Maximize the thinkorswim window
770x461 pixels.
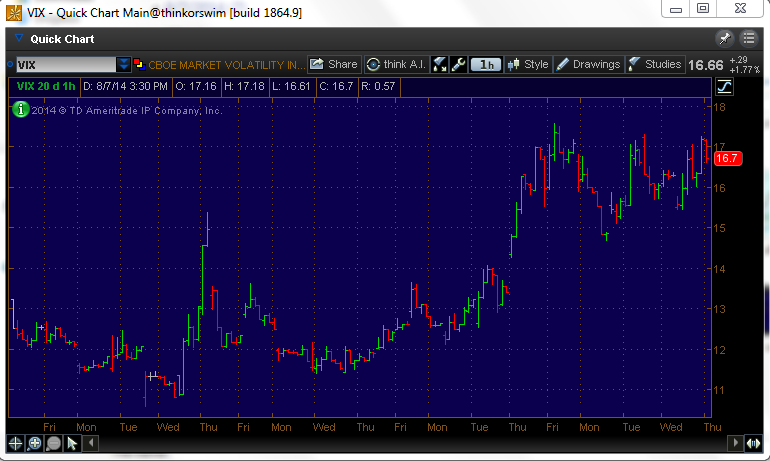click(x=703, y=9)
